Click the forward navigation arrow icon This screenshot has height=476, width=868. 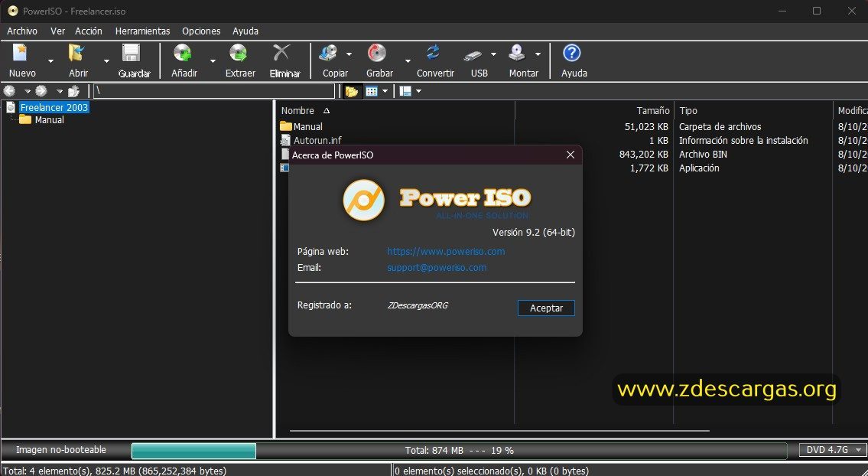pyautogui.click(x=41, y=91)
